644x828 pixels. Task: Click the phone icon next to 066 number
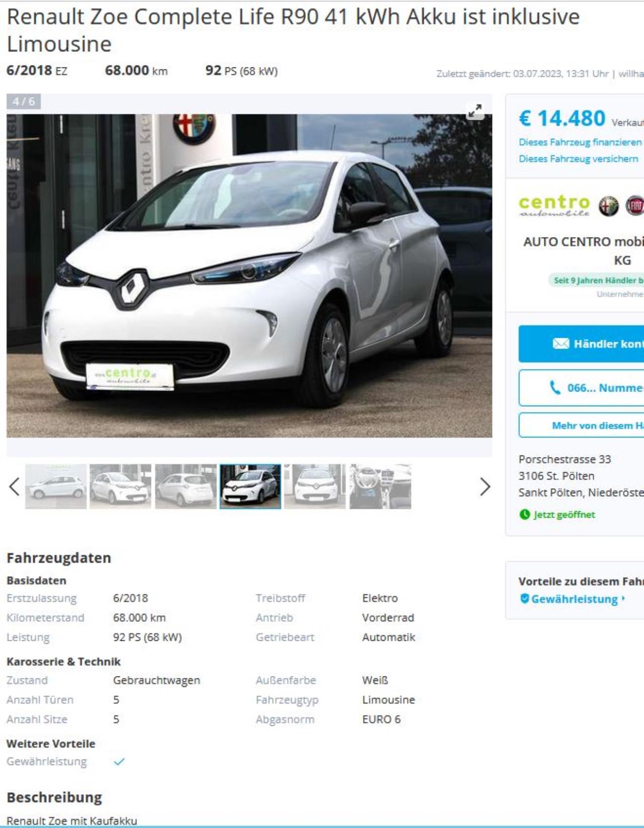tap(554, 388)
